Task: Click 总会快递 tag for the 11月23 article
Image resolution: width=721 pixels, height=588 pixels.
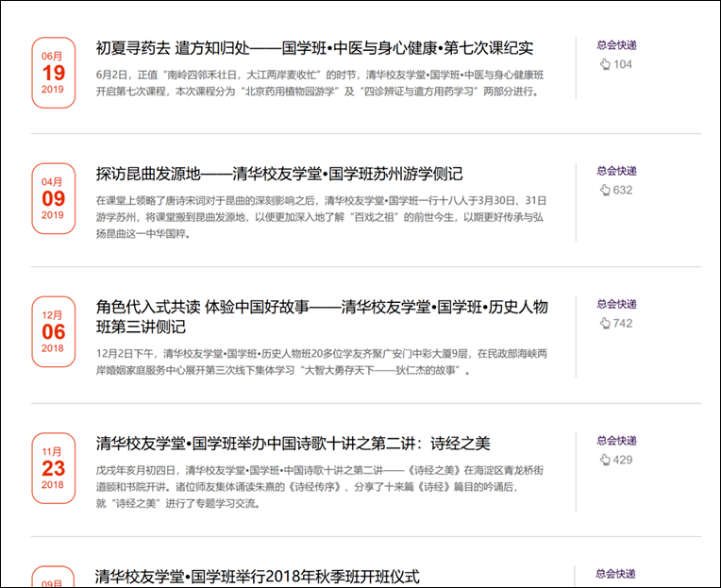Action: coord(616,441)
